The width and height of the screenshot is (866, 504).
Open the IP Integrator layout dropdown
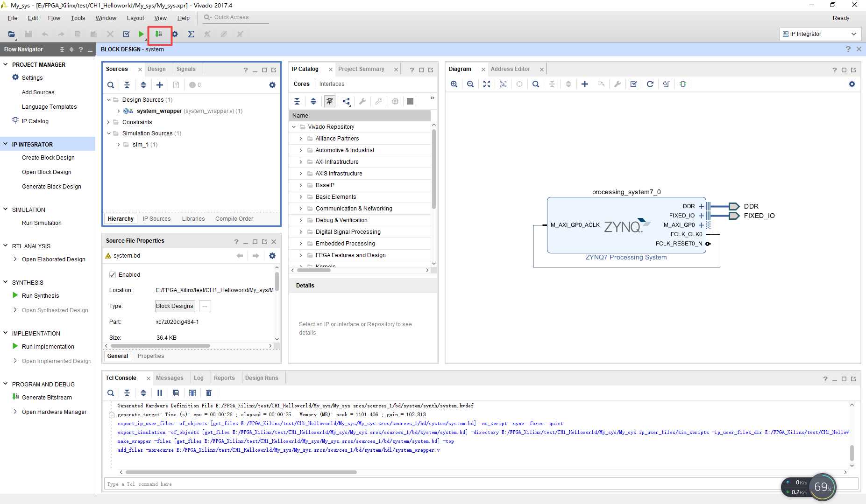click(x=820, y=34)
